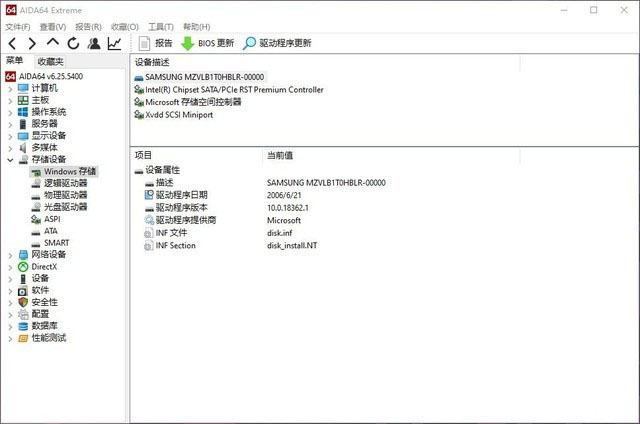640x424 pixels.
Task: Click the 多媒体 speaker icon
Action: (x=23, y=148)
